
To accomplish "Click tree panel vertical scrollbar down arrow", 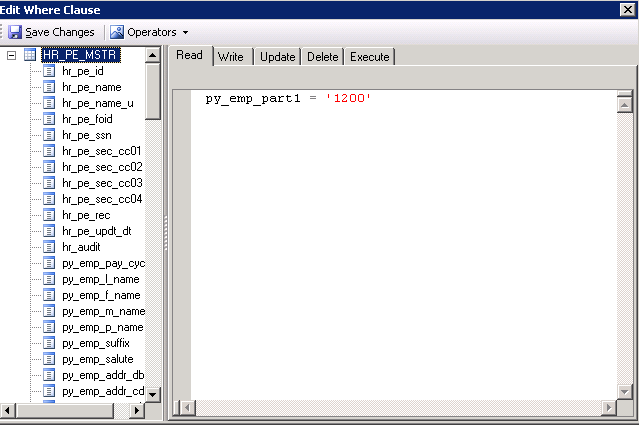I will 153,394.
